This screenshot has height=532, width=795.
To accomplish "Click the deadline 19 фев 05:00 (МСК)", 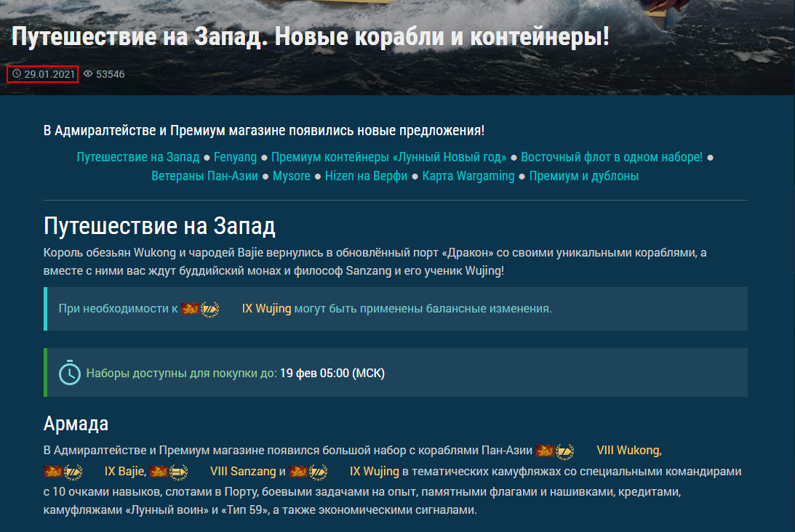I will pyautogui.click(x=332, y=373).
